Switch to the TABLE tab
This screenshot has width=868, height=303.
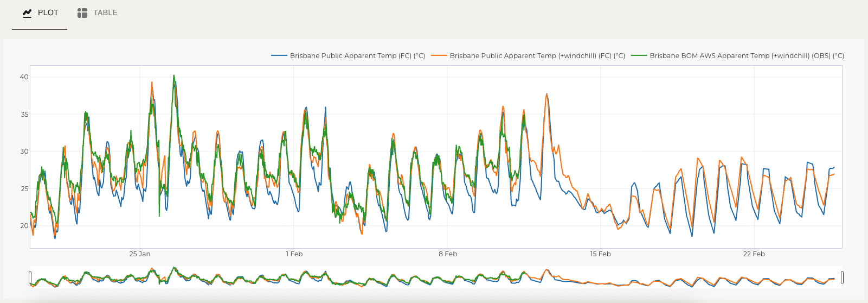pos(105,13)
